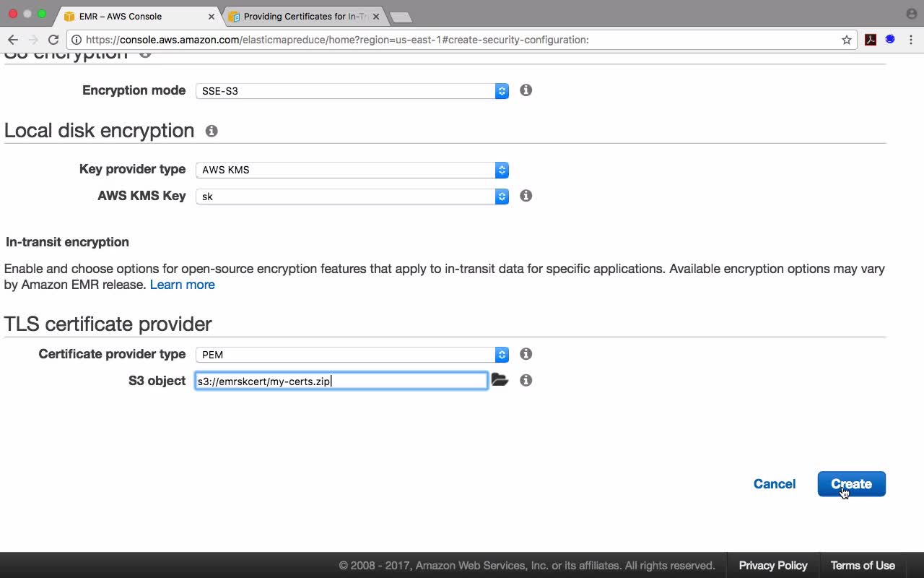The height and width of the screenshot is (578, 924).
Task: Expand the Key provider type dropdown
Action: tap(352, 170)
